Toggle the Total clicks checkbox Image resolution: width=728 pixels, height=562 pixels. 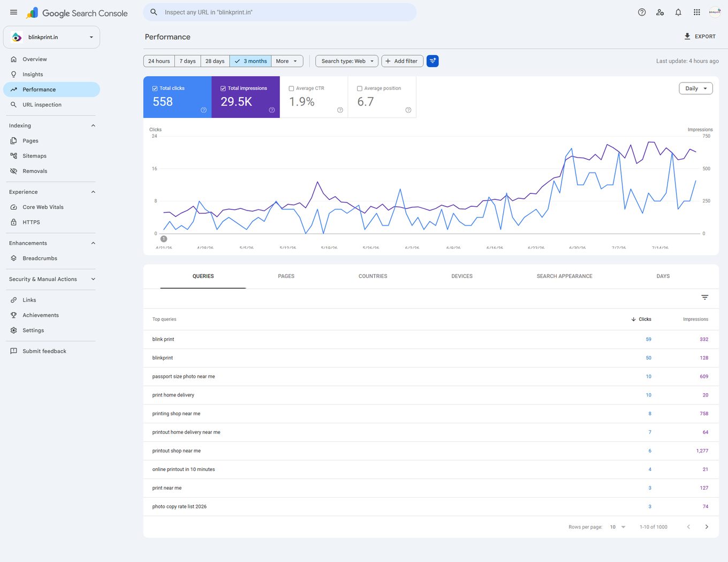click(x=155, y=88)
